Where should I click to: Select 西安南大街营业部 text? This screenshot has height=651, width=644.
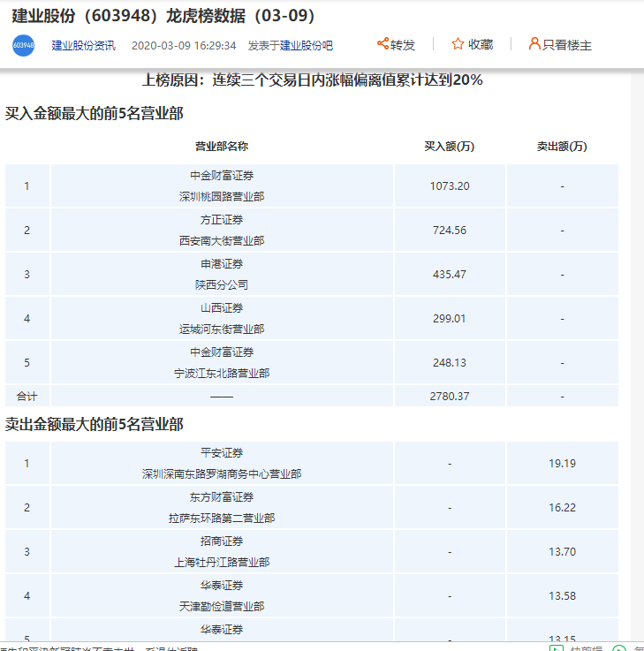point(222,241)
